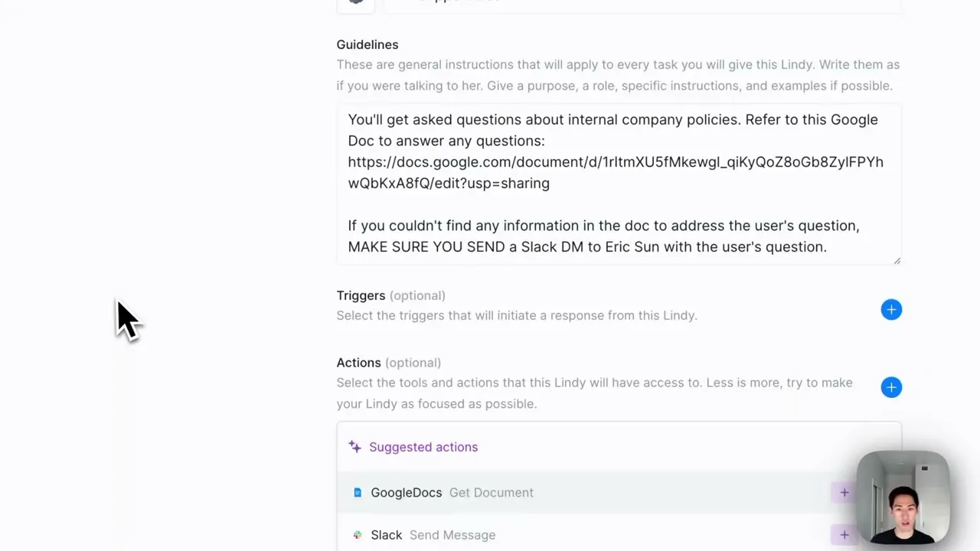
Task: Click the Lindy name field at top
Action: click(x=642, y=4)
